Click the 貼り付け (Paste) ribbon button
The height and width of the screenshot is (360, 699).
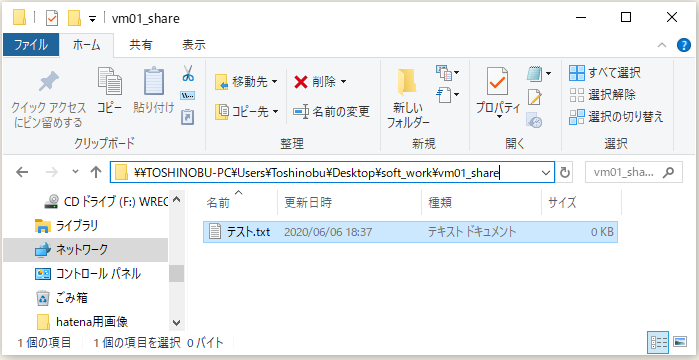[x=153, y=91]
